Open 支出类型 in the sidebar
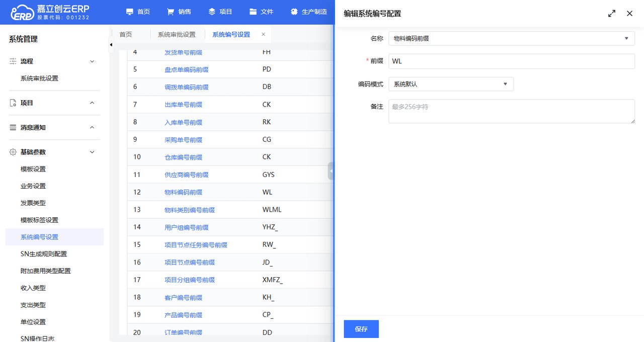The height and width of the screenshot is (342, 644). click(33, 305)
